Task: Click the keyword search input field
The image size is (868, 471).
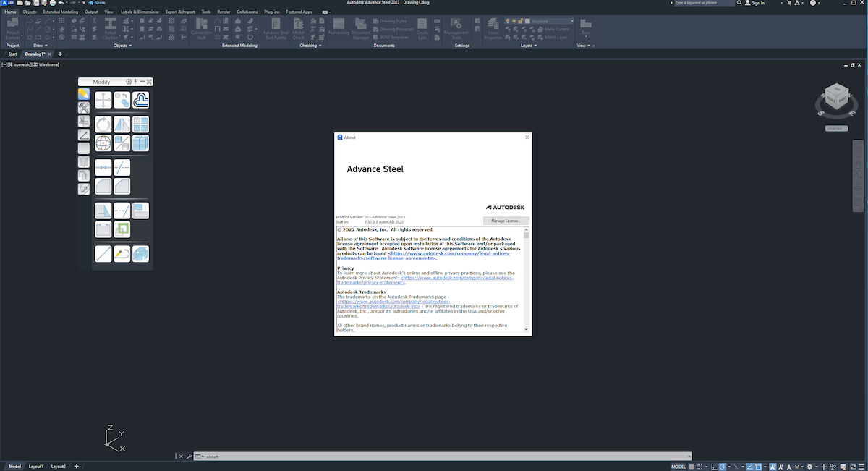Action: pos(705,3)
